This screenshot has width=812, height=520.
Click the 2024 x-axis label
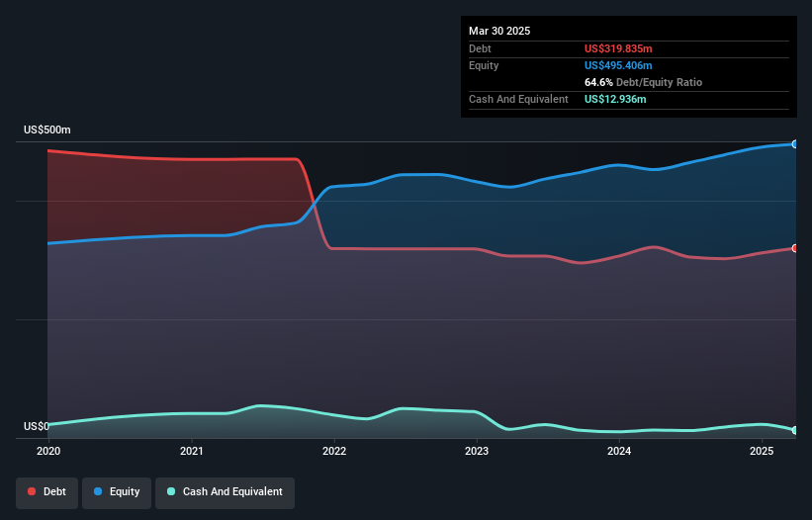point(619,451)
